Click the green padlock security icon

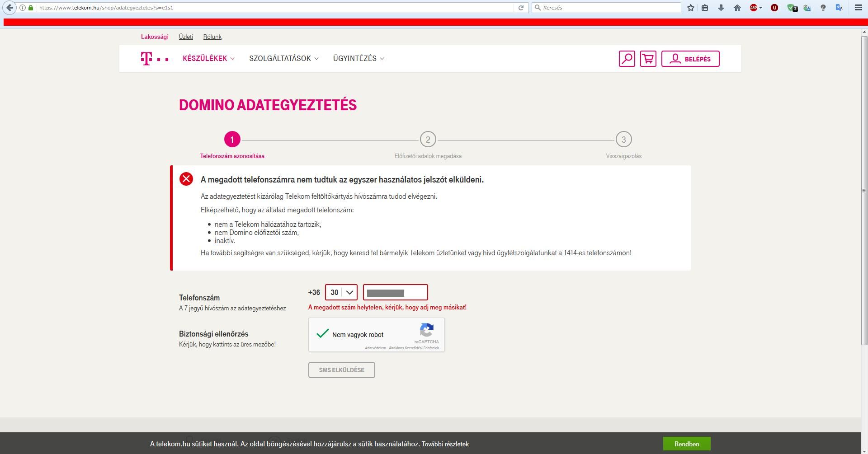[x=31, y=8]
